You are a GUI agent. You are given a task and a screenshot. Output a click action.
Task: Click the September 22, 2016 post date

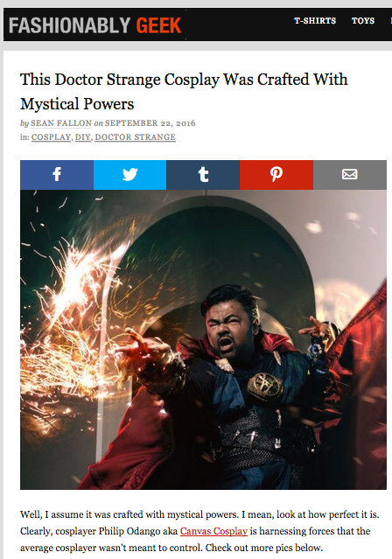coord(150,123)
